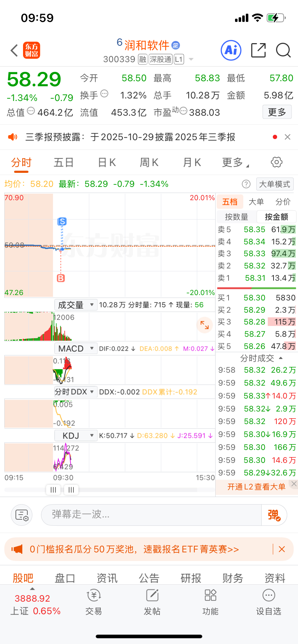Select the 分价 tab
Screen dimensions: 298x644
[283, 202]
